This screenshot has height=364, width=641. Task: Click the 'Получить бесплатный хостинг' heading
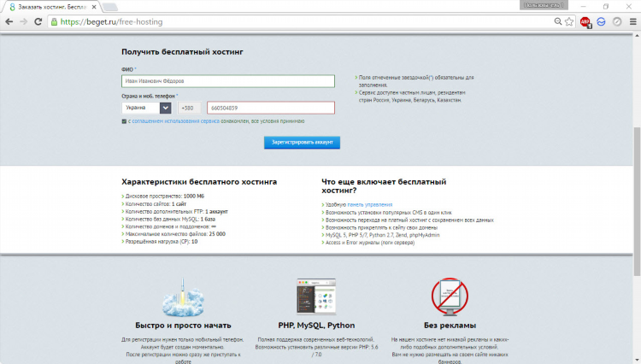182,52
